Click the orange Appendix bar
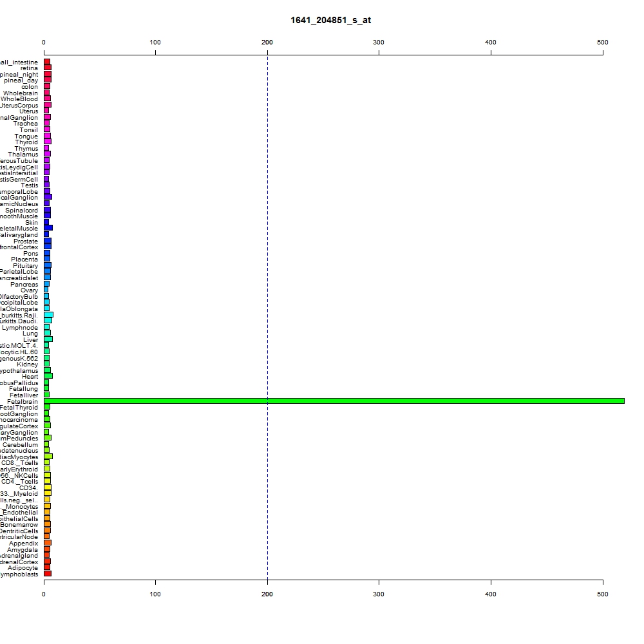 pyautogui.click(x=48, y=543)
